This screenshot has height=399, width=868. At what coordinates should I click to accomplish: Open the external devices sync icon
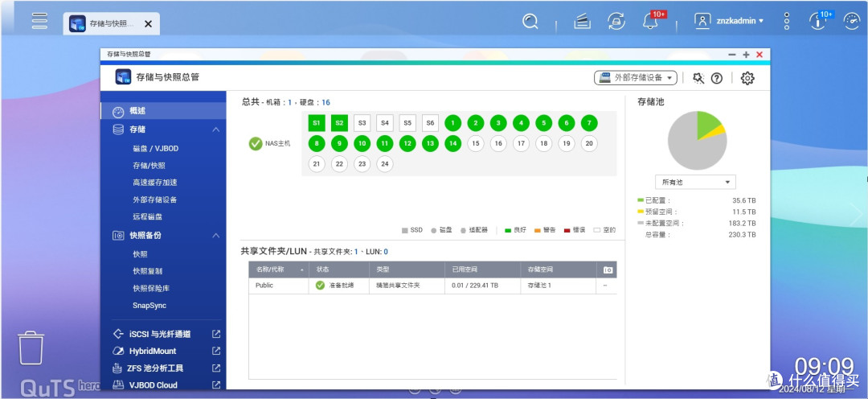click(x=616, y=22)
